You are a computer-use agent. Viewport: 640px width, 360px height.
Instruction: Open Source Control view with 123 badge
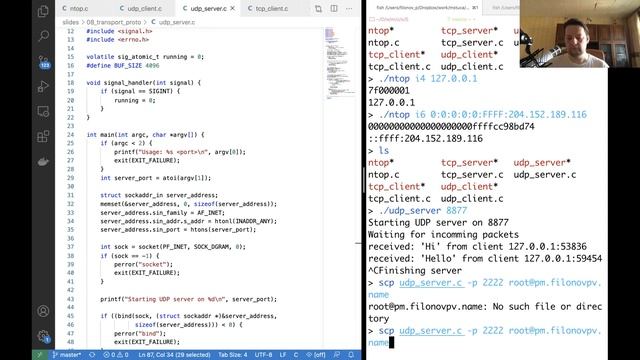pyautogui.click(x=43, y=62)
